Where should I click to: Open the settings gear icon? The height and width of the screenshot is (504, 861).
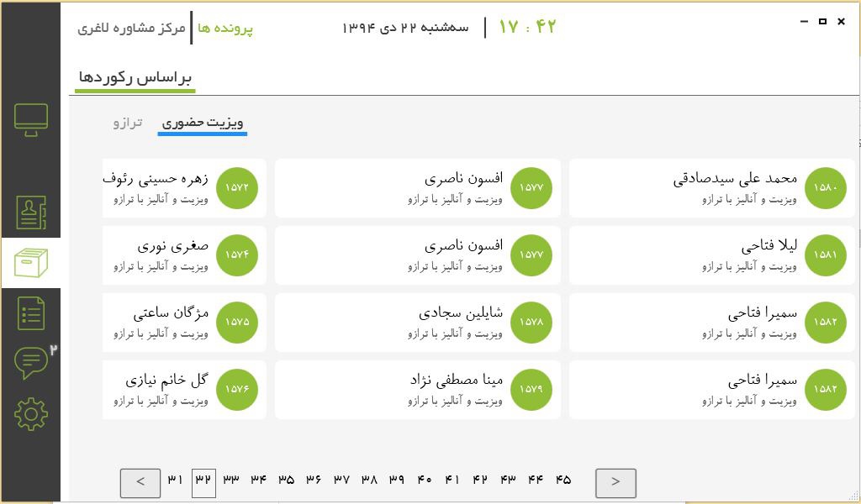[31, 413]
